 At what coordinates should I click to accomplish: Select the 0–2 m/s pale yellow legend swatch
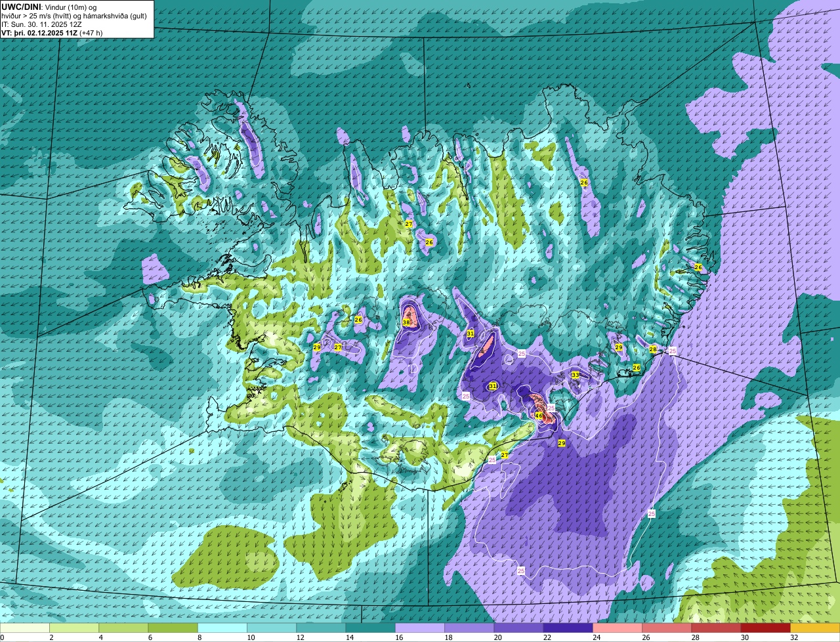click(25, 628)
